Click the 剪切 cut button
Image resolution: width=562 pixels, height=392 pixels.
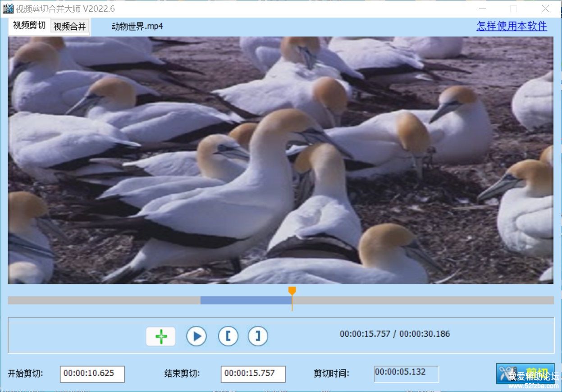(525, 374)
